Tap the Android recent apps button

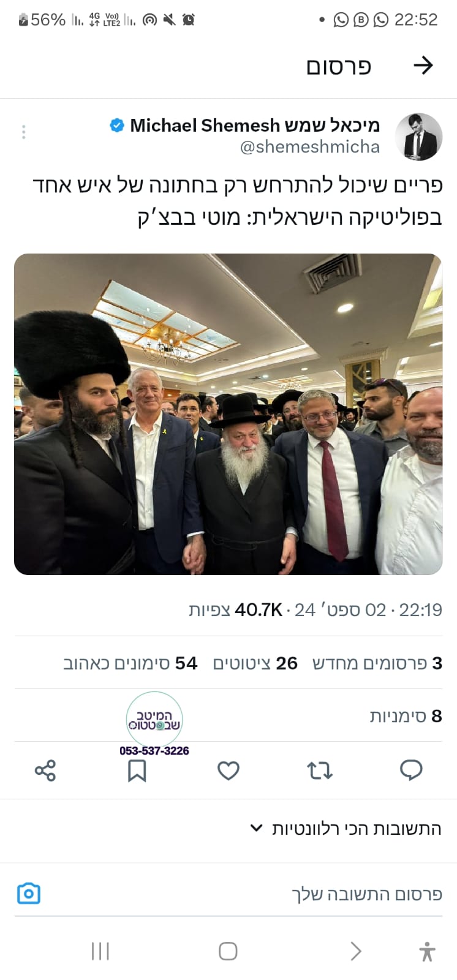100,951
